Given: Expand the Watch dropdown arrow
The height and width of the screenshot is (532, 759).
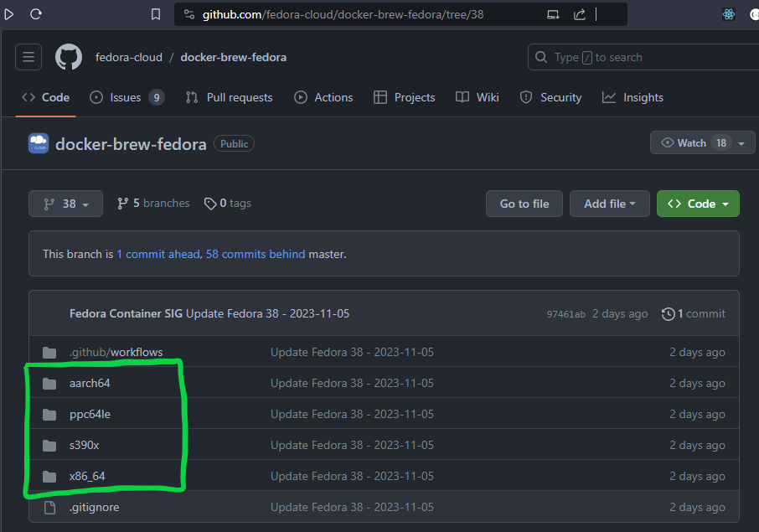Looking at the screenshot, I should (741, 143).
